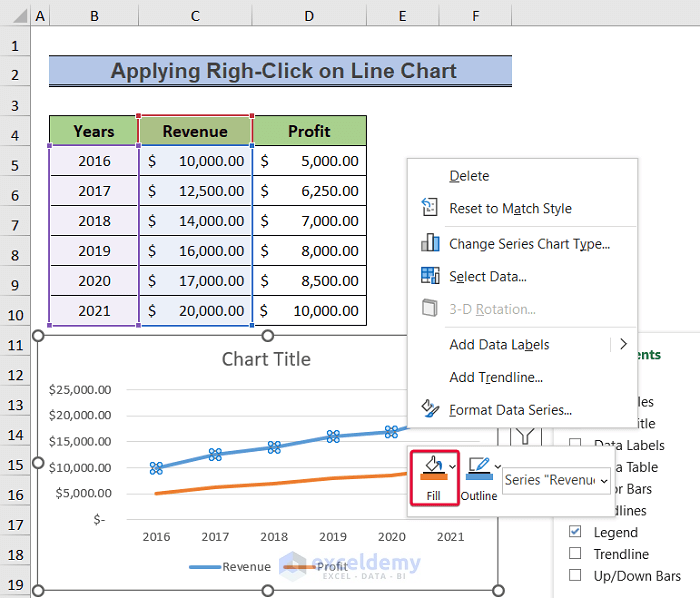Click the cell containing 2016 in the table
Screen dimensions: 700x598
(x=94, y=161)
